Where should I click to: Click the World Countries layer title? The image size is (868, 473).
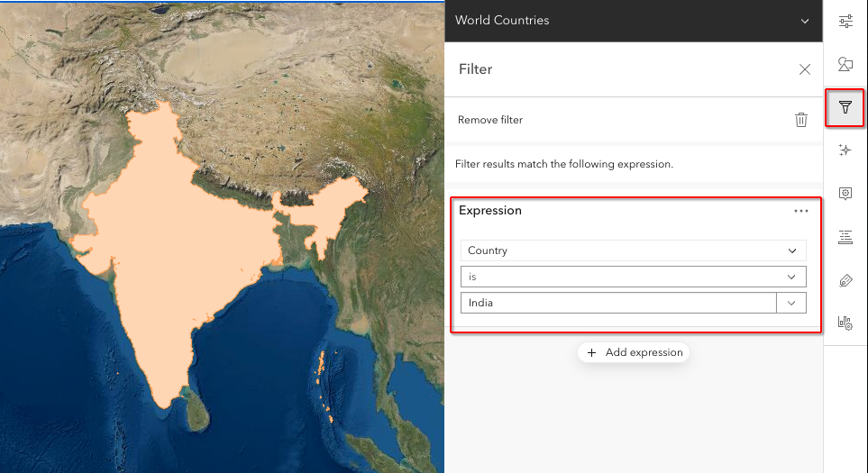click(502, 21)
